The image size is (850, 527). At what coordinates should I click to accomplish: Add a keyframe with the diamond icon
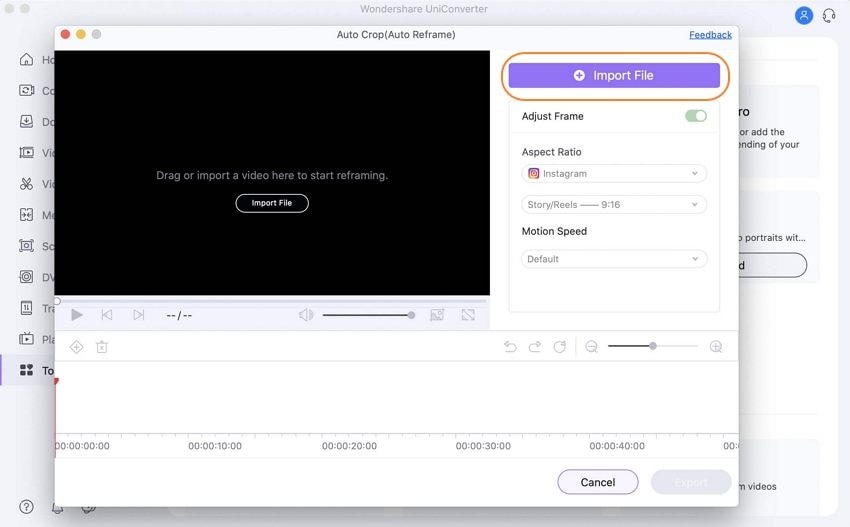(76, 347)
